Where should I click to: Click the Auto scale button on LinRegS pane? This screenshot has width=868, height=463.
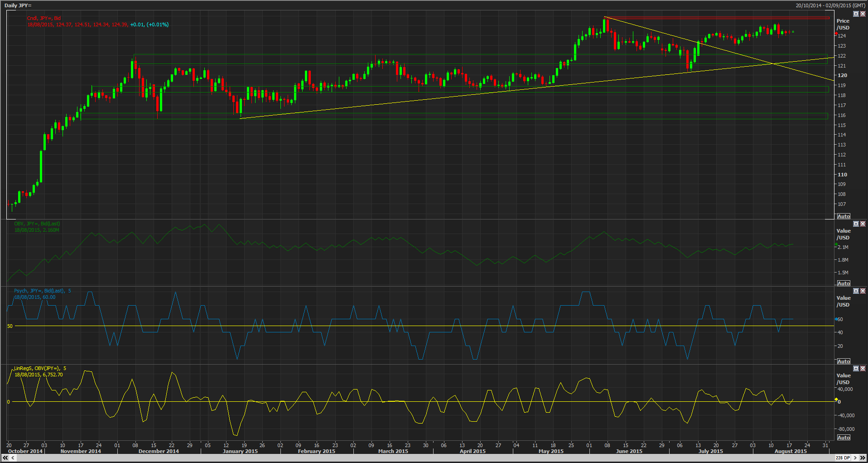[844, 438]
